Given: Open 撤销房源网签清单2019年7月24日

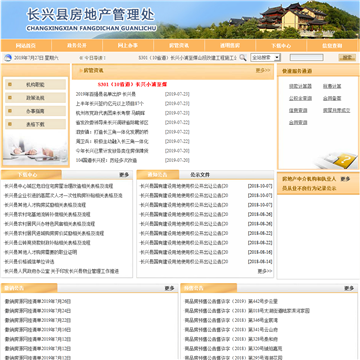Looking at the screenshot, I should [x=38, y=311].
